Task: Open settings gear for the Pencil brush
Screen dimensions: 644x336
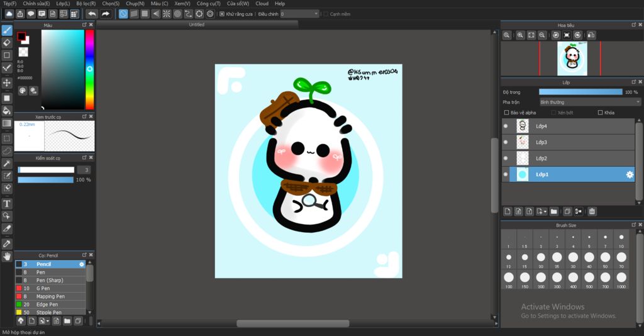Action: coord(81,264)
